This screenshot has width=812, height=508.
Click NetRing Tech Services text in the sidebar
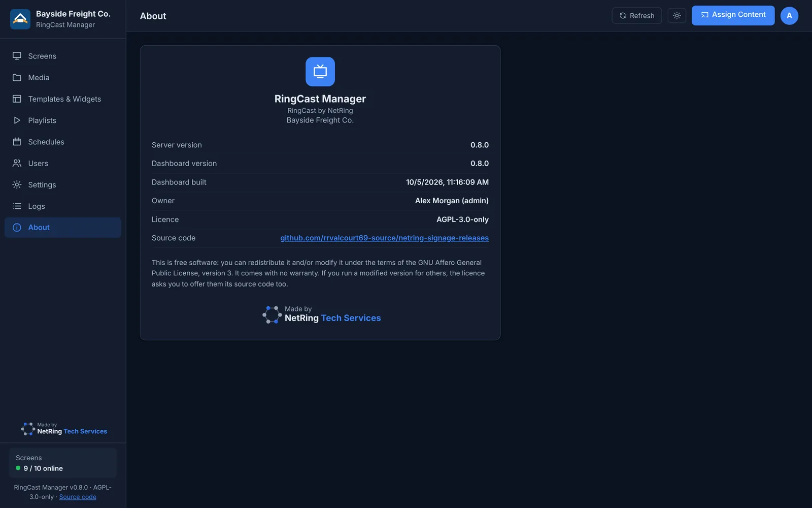(x=72, y=431)
